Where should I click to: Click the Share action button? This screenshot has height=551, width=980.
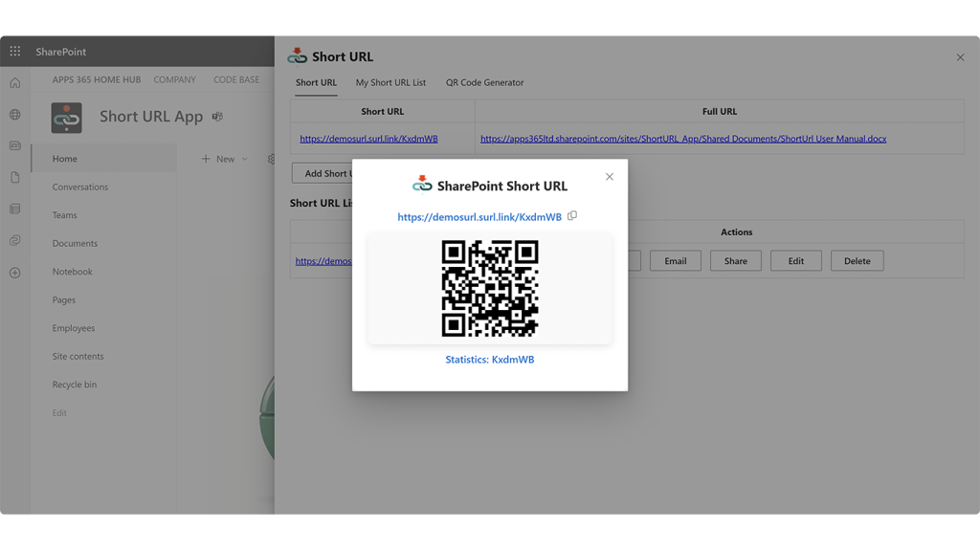pos(736,261)
